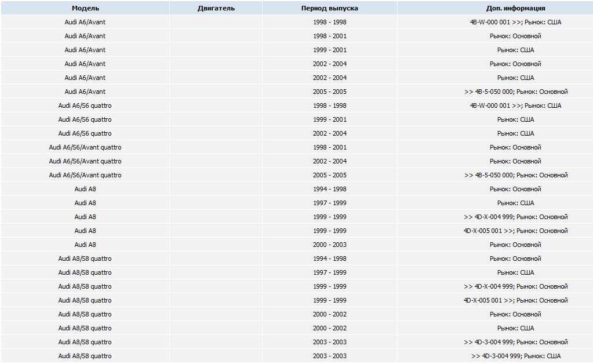Select 2005 - 2005 period for Audi A6/S6/Avant quattro
The image size is (593, 364).
point(329,175)
